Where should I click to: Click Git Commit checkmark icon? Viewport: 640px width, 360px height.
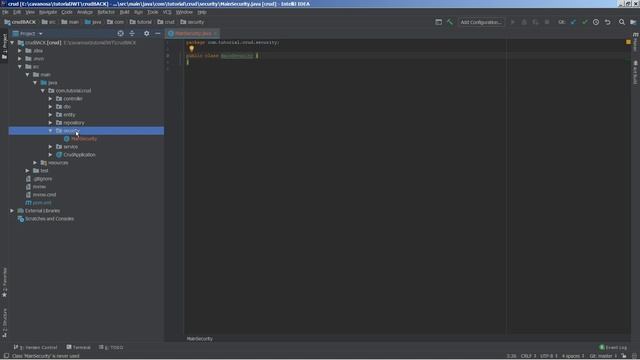[584, 22]
